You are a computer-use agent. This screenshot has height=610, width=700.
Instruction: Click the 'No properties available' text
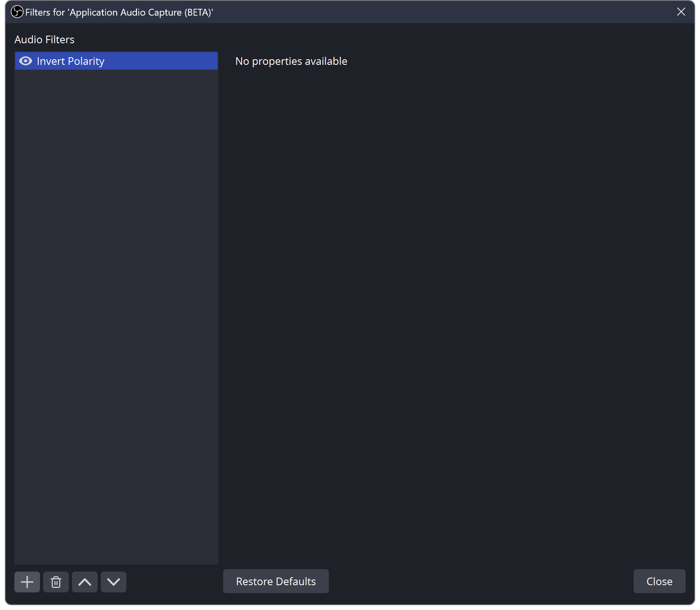(x=291, y=61)
